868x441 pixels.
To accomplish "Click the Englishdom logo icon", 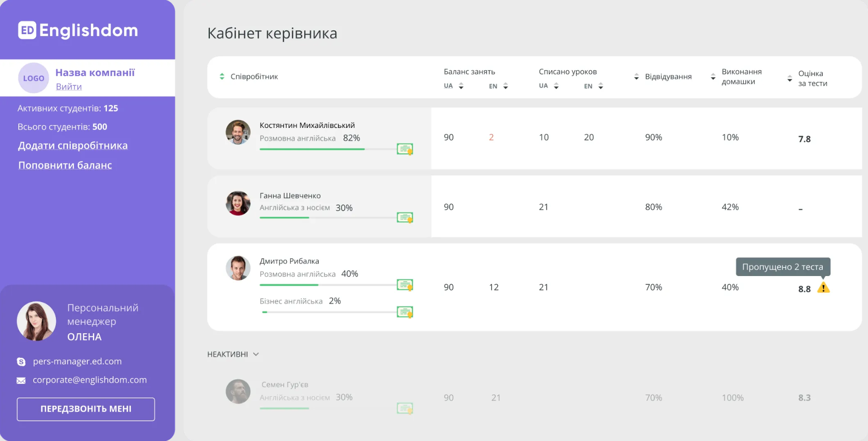I will [x=27, y=30].
